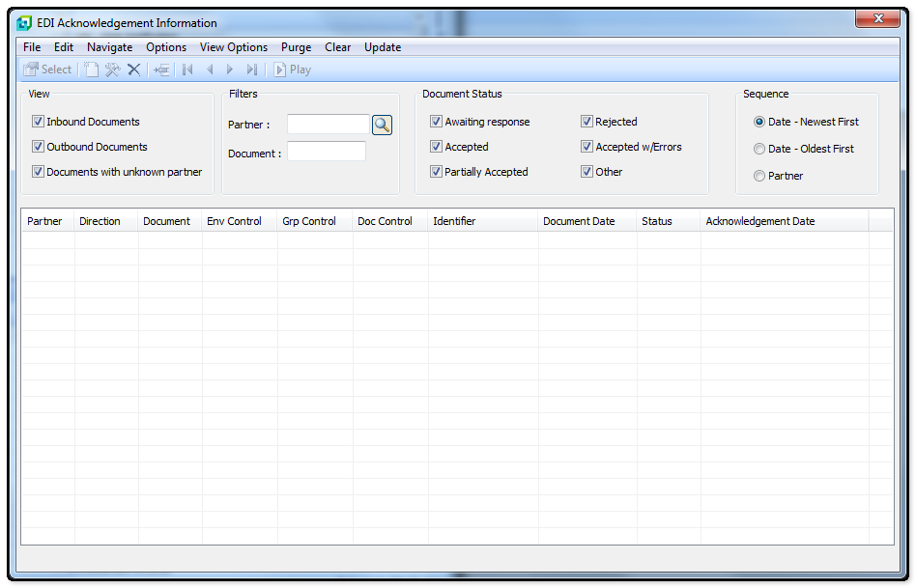This screenshot has width=916, height=588.
Task: Click the delete X toolbar icon
Action: pos(134,70)
